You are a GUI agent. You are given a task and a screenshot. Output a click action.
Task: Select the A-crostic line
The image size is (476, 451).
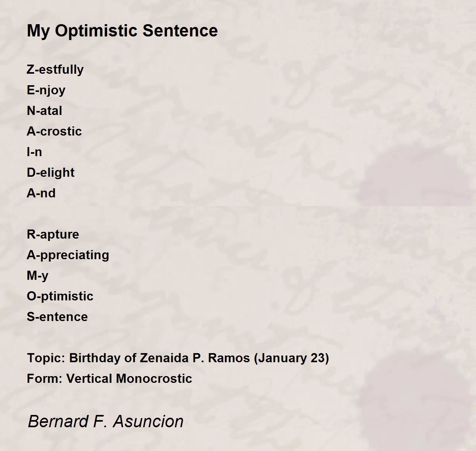pyautogui.click(x=54, y=131)
